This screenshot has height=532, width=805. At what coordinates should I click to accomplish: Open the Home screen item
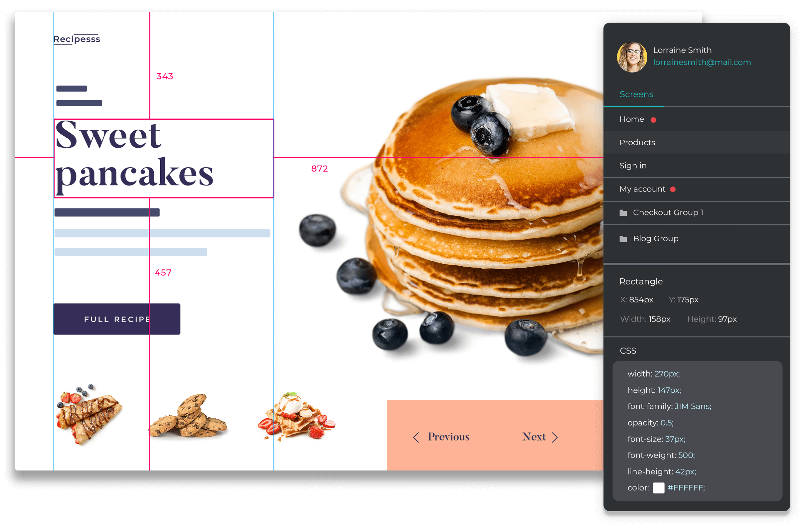pyautogui.click(x=631, y=119)
